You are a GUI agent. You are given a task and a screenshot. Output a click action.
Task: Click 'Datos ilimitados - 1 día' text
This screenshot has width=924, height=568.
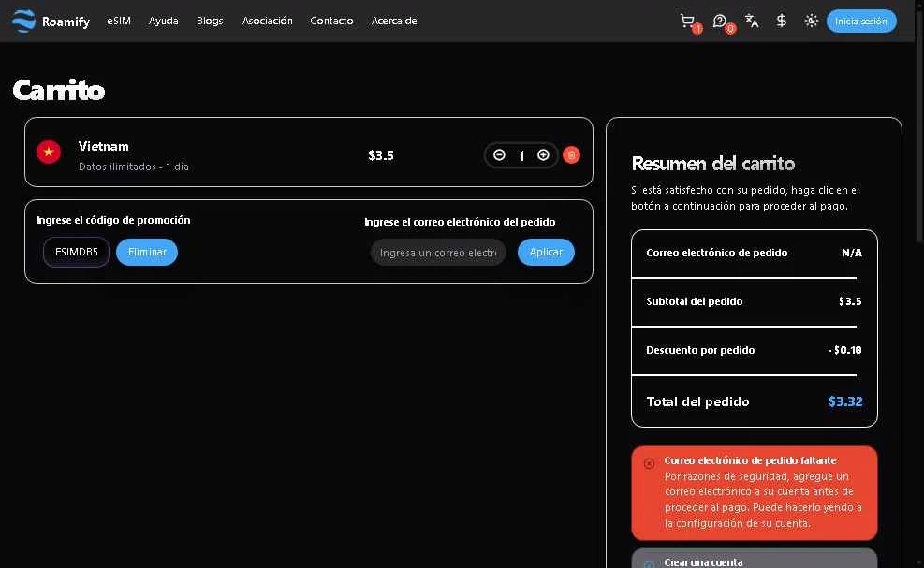click(x=134, y=167)
